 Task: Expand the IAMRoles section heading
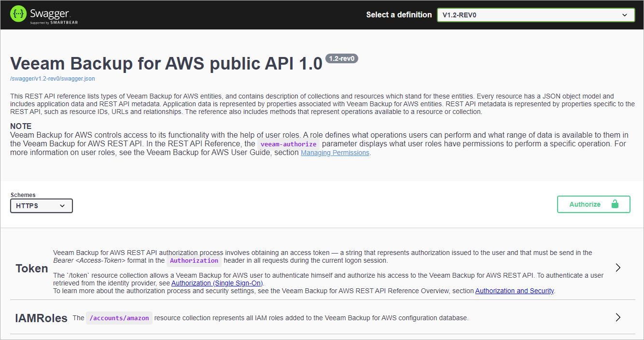pos(42,318)
